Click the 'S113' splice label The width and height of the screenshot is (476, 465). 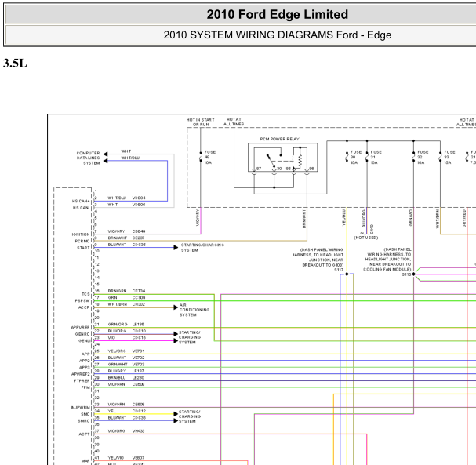(x=406, y=274)
